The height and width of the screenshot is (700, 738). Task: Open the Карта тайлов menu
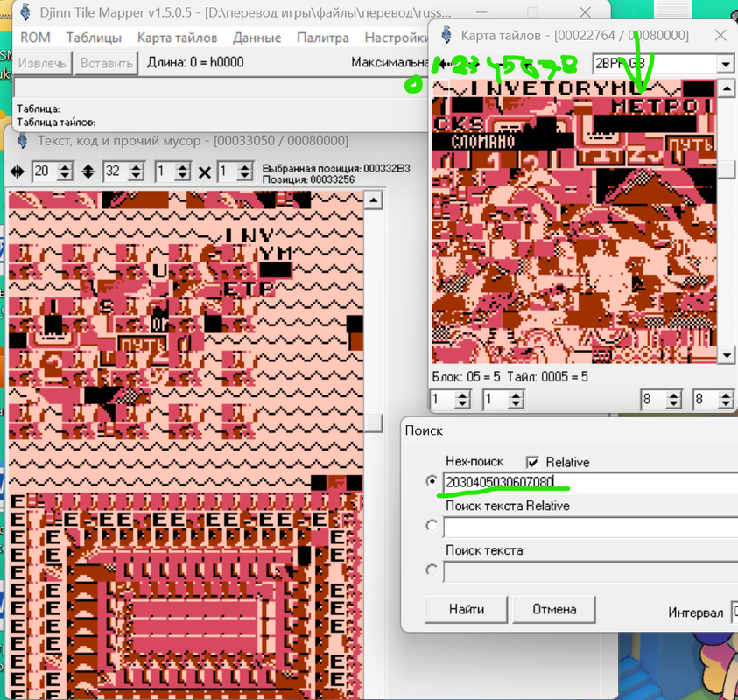click(x=177, y=38)
